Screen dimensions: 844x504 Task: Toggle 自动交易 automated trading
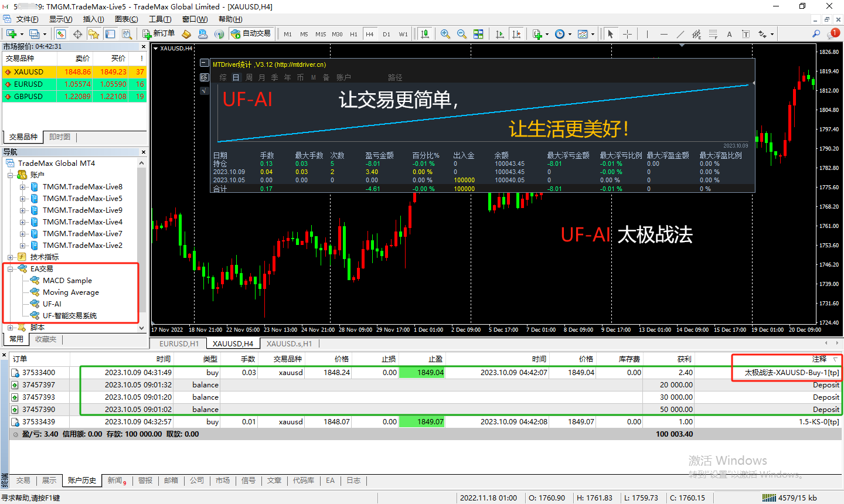click(x=251, y=34)
